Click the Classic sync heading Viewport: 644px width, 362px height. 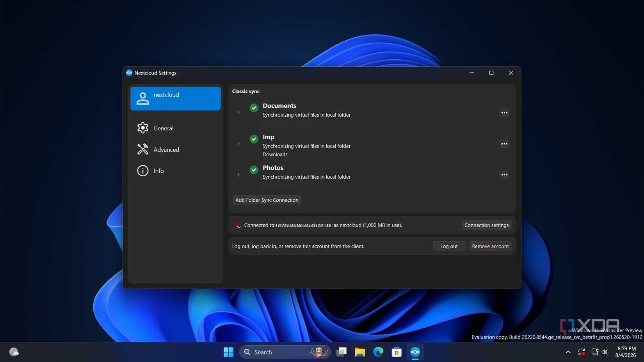(246, 91)
